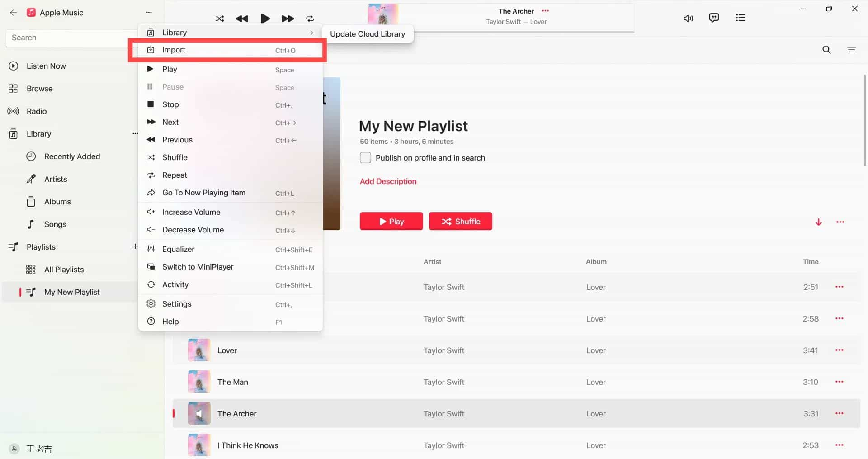Play the current track from top bar
Image resolution: width=868 pixels, height=459 pixels.
265,18
